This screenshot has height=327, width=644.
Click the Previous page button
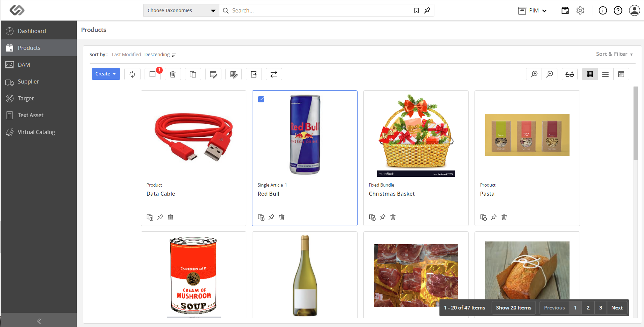tap(554, 308)
